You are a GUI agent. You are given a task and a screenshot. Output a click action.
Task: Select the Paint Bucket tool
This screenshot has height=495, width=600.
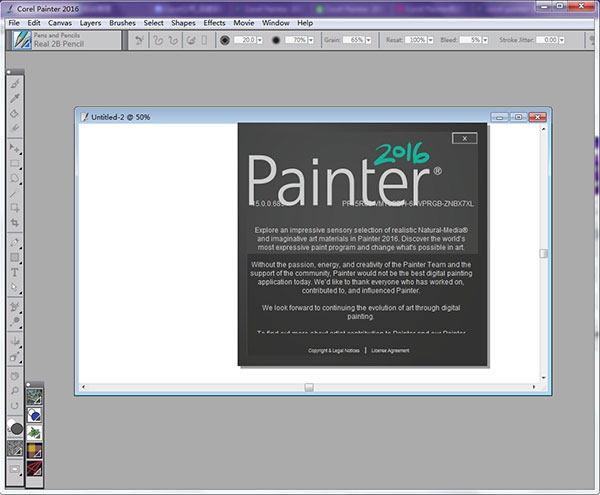(x=15, y=113)
